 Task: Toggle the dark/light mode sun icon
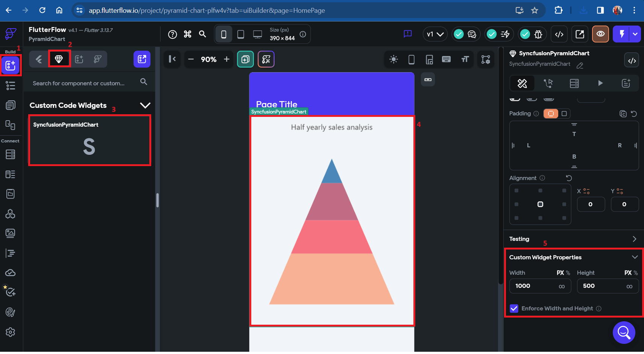point(393,59)
